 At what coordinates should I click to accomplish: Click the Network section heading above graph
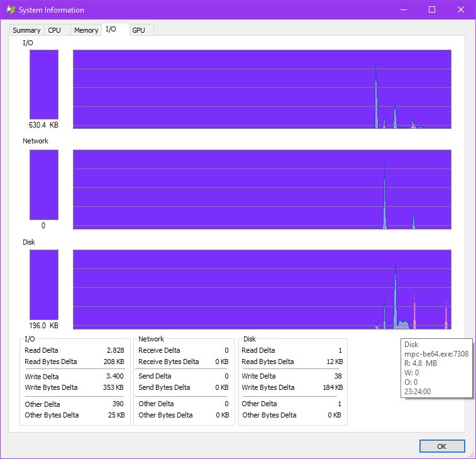click(x=35, y=141)
